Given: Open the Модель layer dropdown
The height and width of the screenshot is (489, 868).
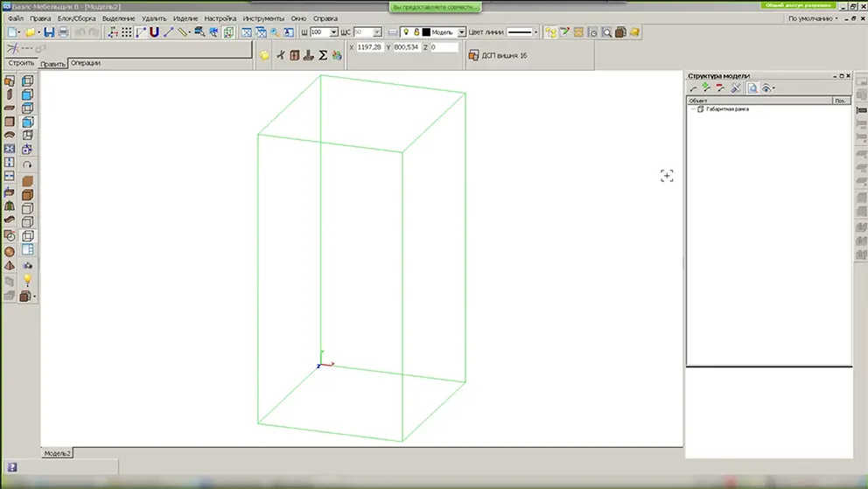Looking at the screenshot, I should pos(462,32).
